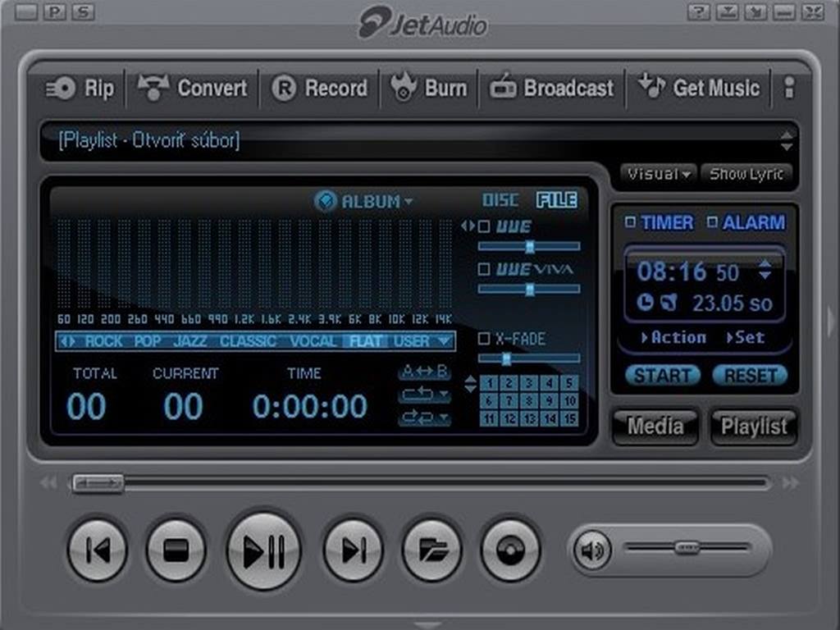Image resolution: width=840 pixels, height=630 pixels.
Task: Expand the right side panel arrow
Action: point(830,322)
